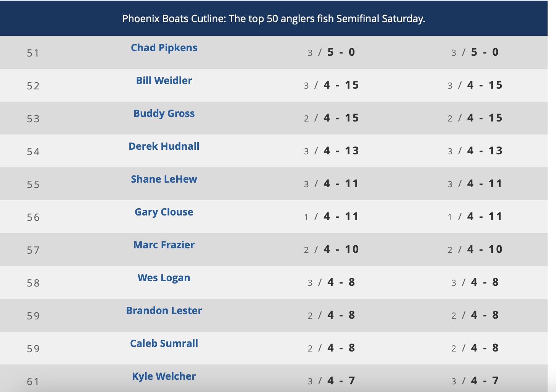Click the Brandon Lester link
This screenshot has width=556, height=392.
[x=164, y=311]
